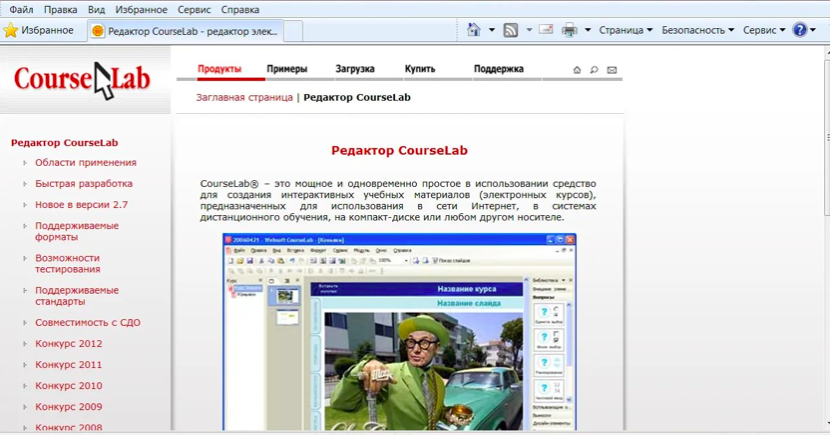Open the Сервис toolbar dropdown
The width and height of the screenshot is (830, 435).
(x=764, y=30)
